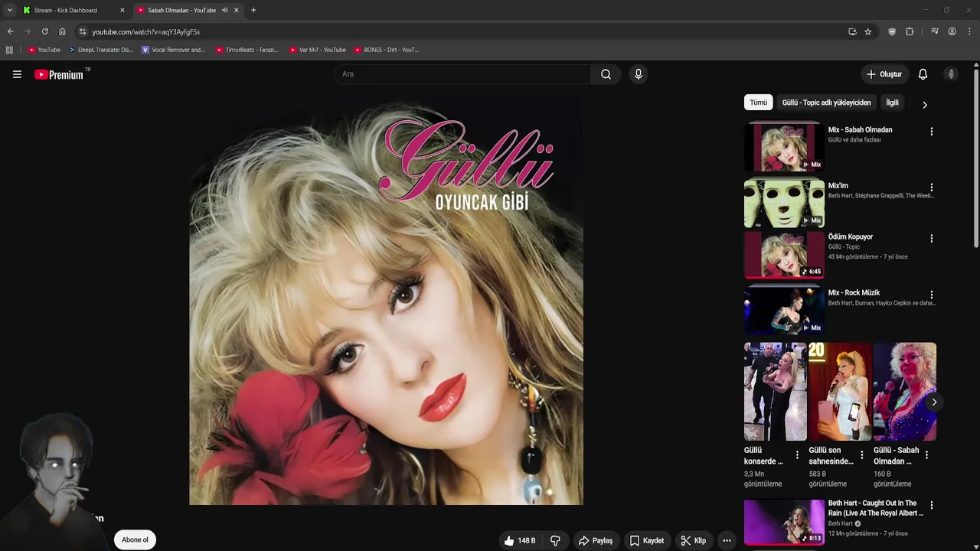Open Mix - Sabah Olmadan thumbnail
980x551 pixels.
tap(784, 147)
